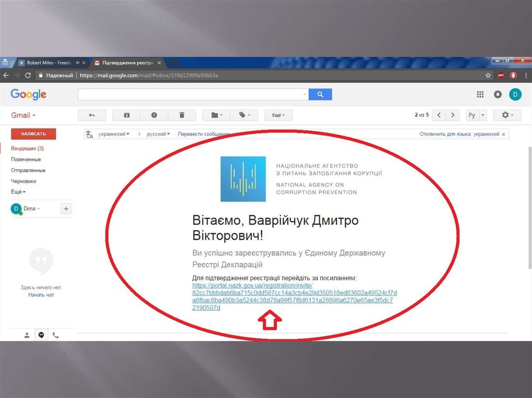
Task: Reload the page with the refresh icon
Action: [x=28, y=75]
